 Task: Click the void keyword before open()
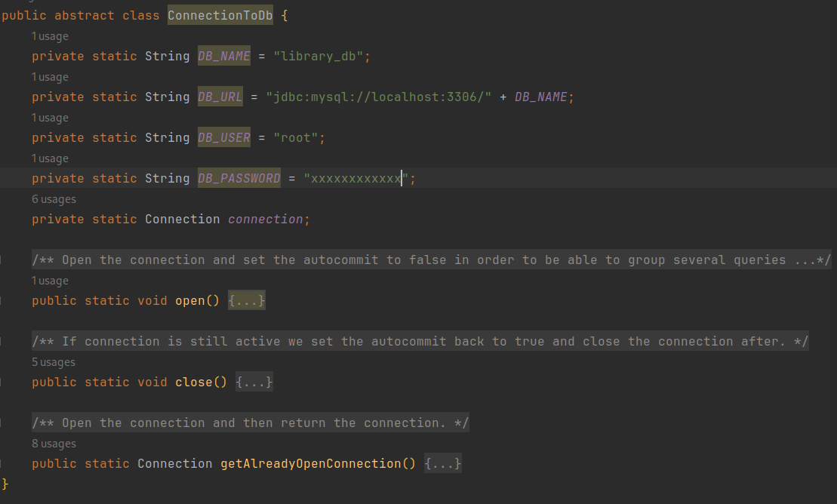[x=152, y=300]
